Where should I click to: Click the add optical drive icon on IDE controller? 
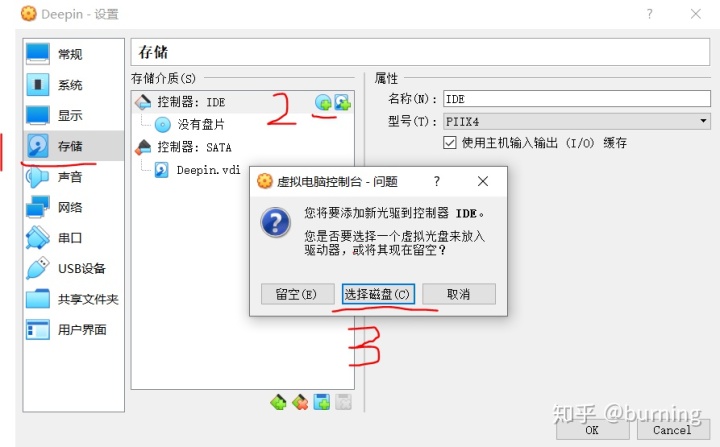(323, 102)
